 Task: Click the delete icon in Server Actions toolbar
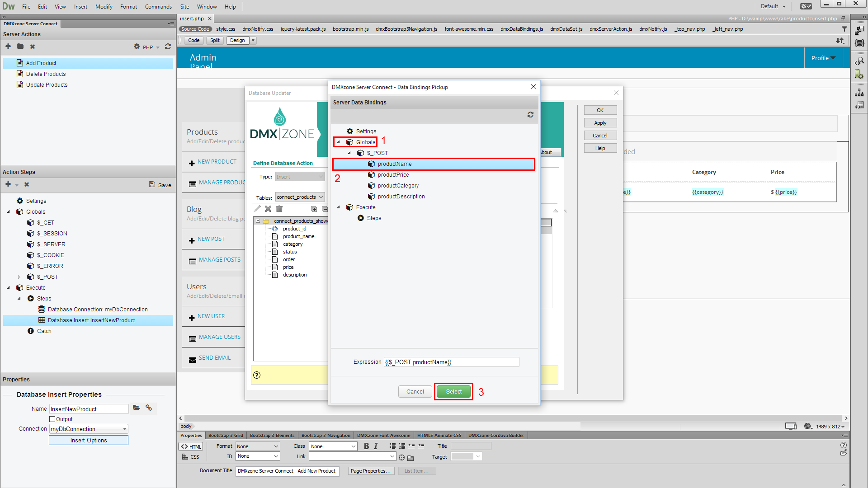[x=33, y=47]
